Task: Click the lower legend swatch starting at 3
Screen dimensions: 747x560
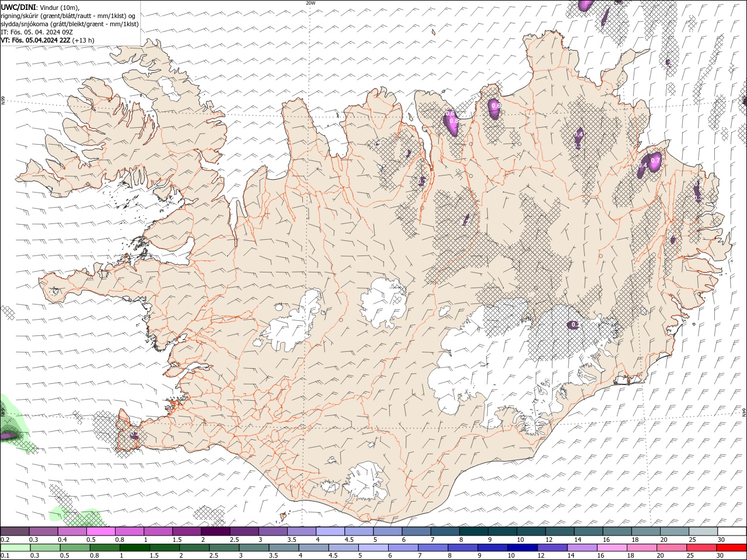Action: pyautogui.click(x=254, y=548)
